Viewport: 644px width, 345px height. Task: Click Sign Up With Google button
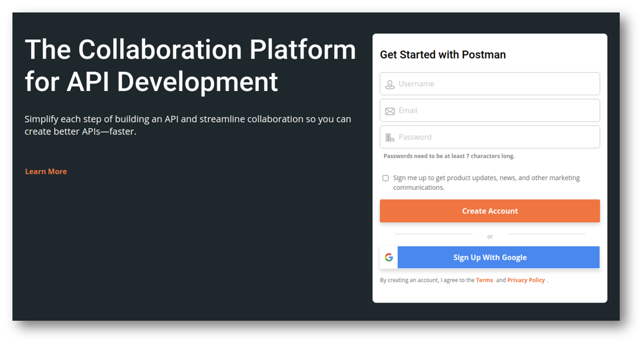point(490,257)
